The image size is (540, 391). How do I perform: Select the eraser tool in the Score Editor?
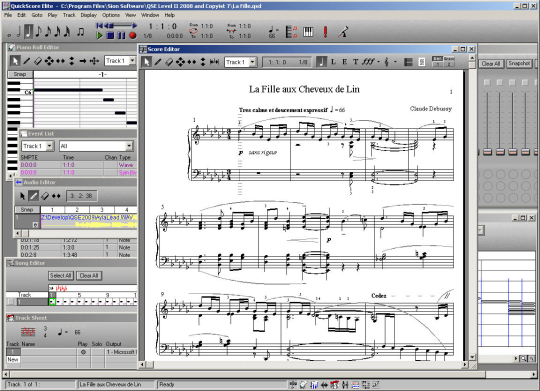click(169, 62)
